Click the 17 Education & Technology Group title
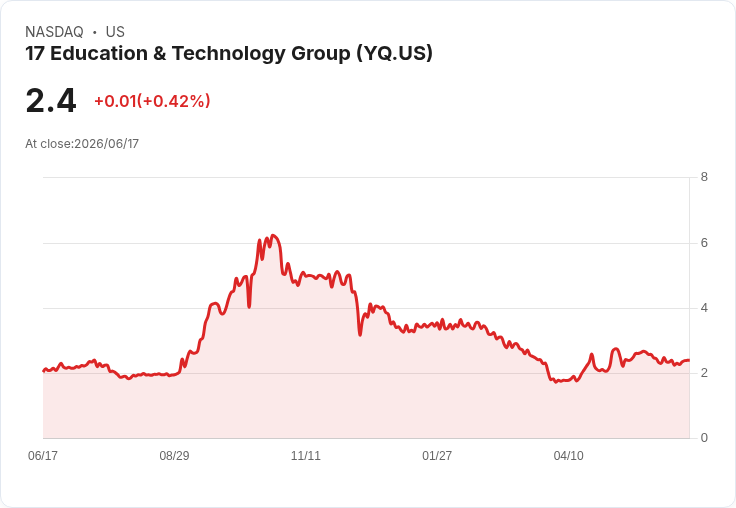 tap(229, 54)
